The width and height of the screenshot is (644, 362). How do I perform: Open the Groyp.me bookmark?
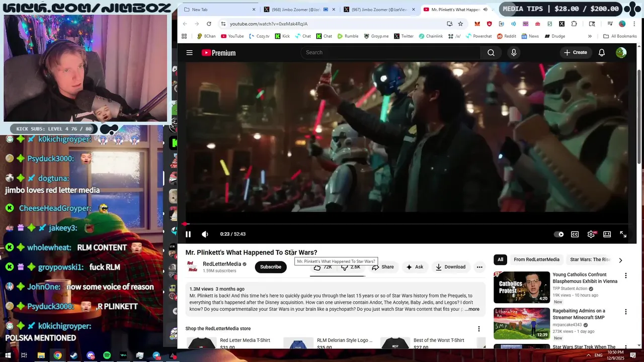376,36
